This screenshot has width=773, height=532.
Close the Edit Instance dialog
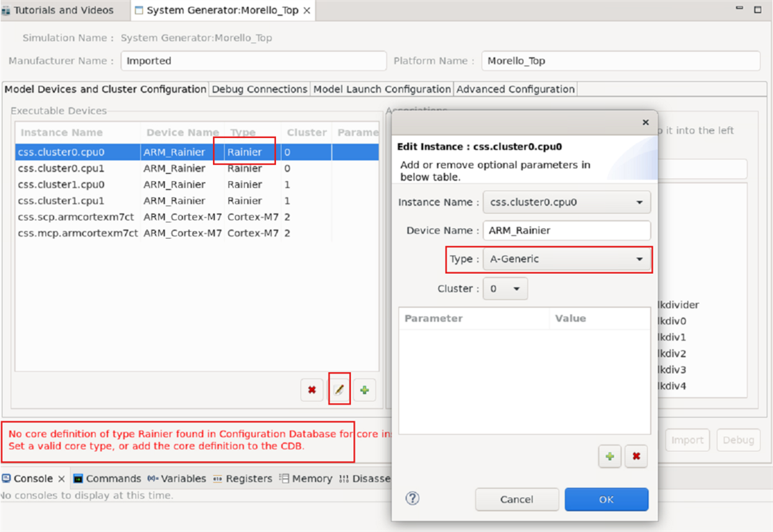(x=645, y=122)
